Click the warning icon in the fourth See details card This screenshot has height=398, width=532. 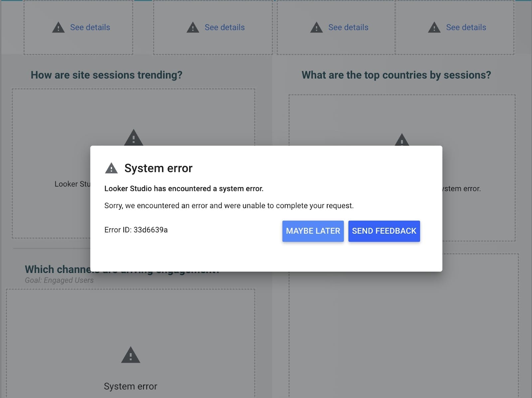(434, 27)
